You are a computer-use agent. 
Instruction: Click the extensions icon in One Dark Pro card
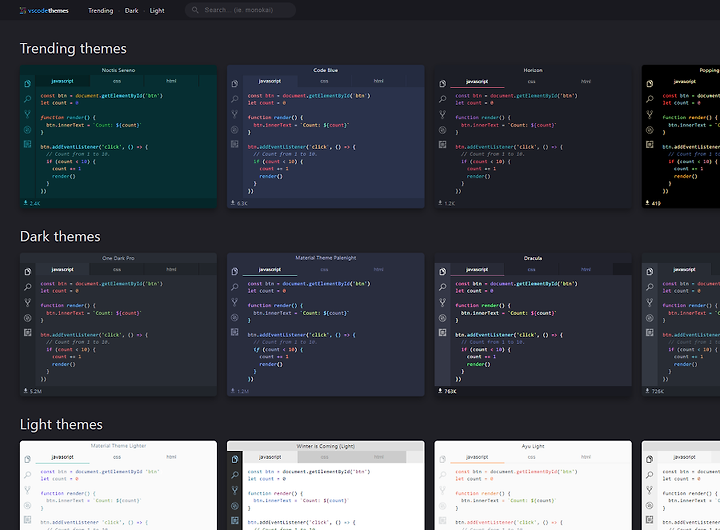28,332
